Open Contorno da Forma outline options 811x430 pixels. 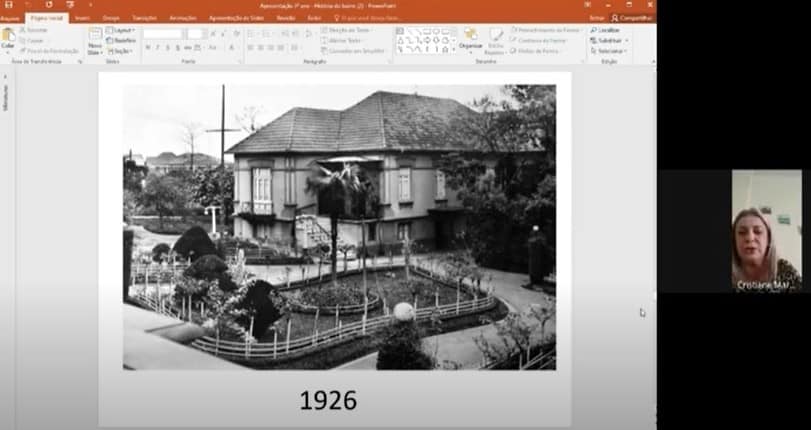click(539, 40)
